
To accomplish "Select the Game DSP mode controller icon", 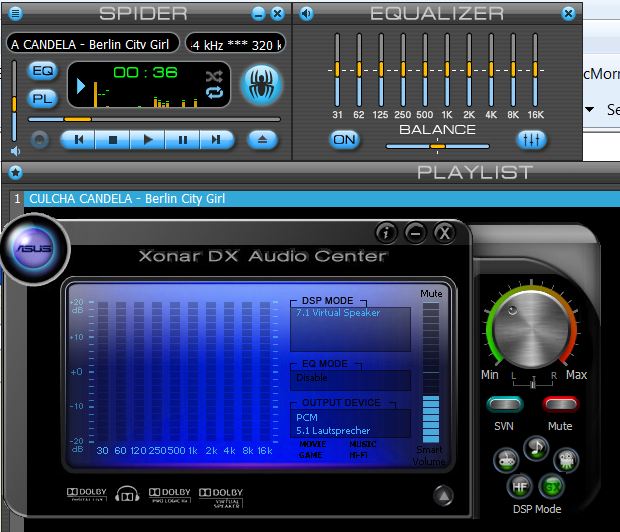I will point(506,460).
